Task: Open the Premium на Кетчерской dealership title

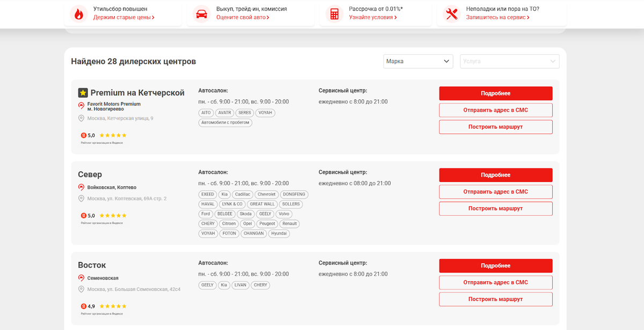Action: (137, 93)
